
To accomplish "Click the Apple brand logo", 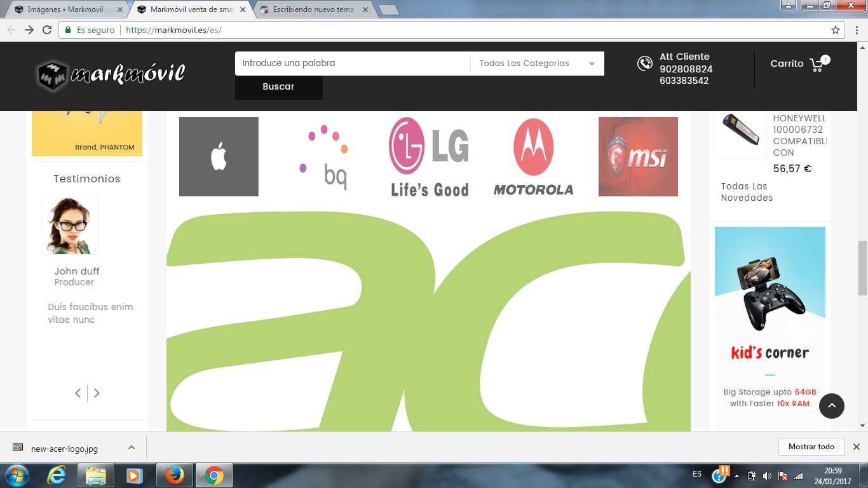I will [219, 156].
